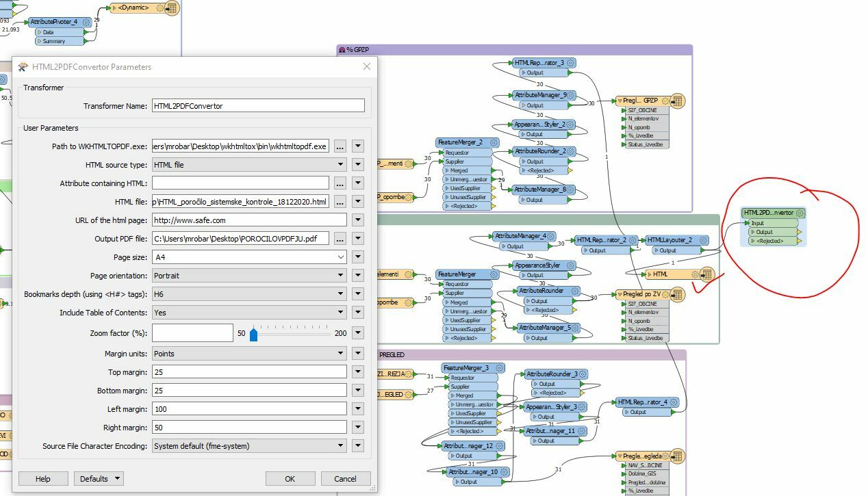Click the Right margin field

pos(249,428)
